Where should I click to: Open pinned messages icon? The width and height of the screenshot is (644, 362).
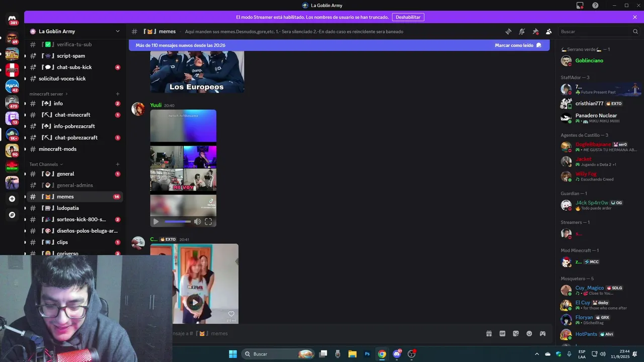(535, 31)
